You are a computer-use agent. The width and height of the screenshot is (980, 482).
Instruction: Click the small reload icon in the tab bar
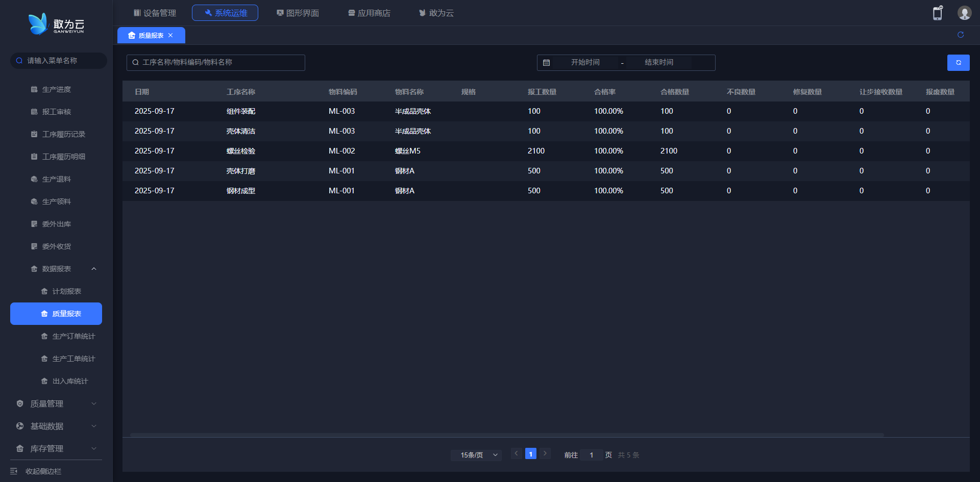[961, 35]
